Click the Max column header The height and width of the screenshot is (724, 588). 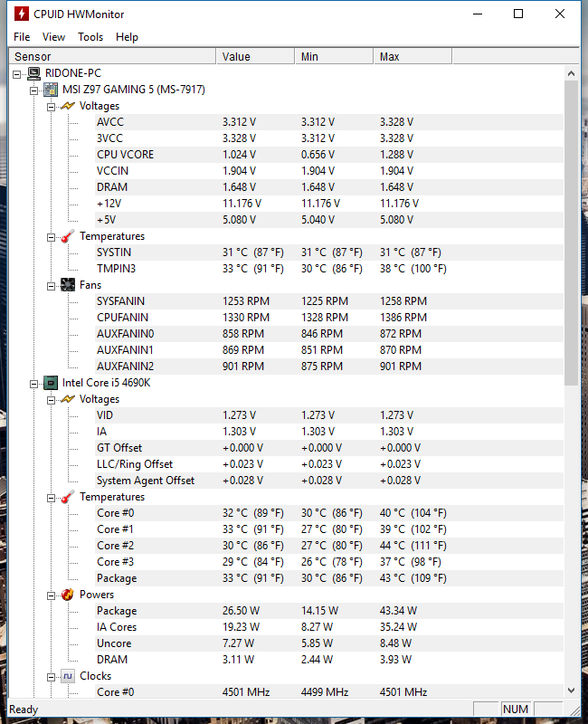[413, 56]
